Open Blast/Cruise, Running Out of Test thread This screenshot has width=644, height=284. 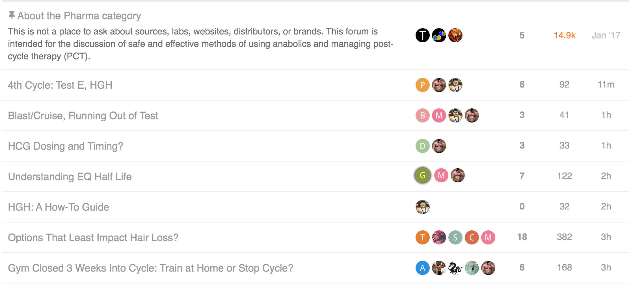coord(83,115)
